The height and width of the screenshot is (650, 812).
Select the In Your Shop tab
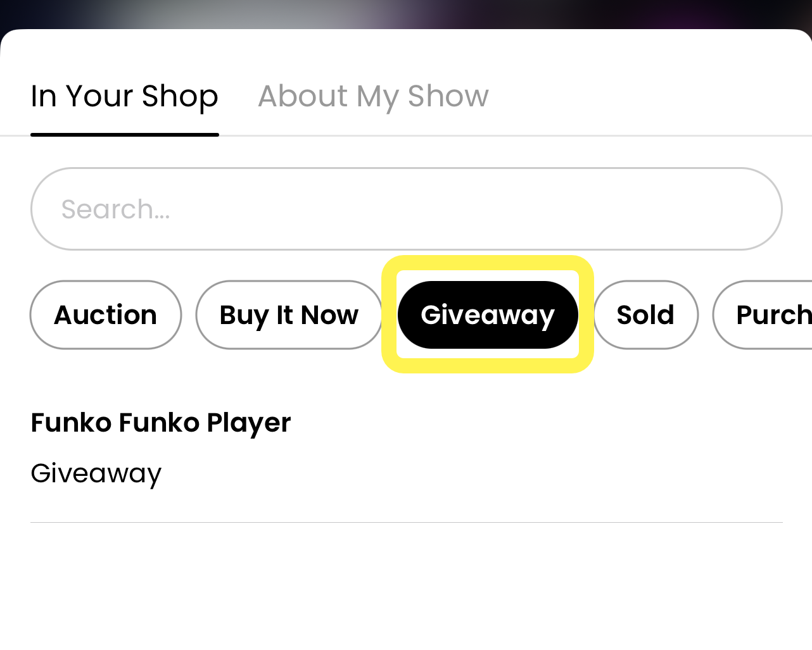pos(124,97)
